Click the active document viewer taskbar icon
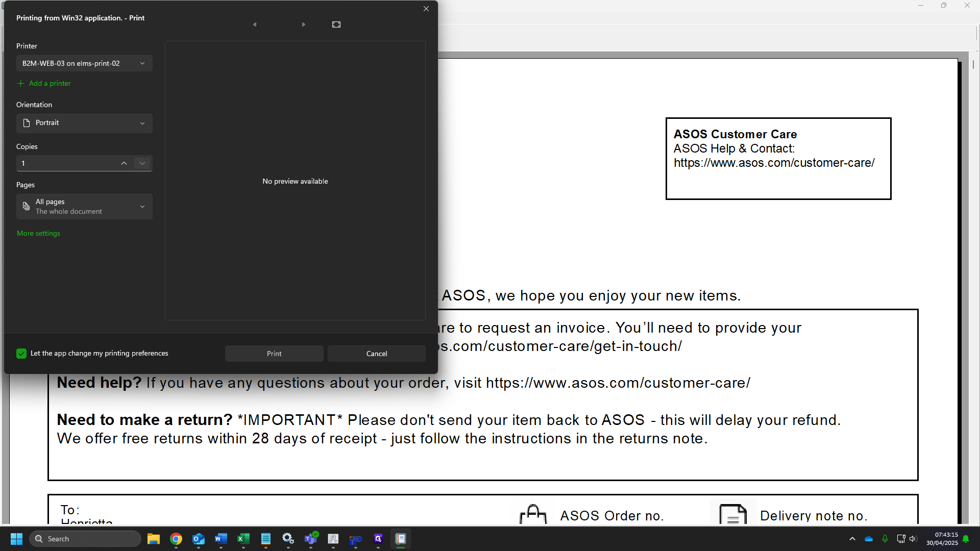 401,539
